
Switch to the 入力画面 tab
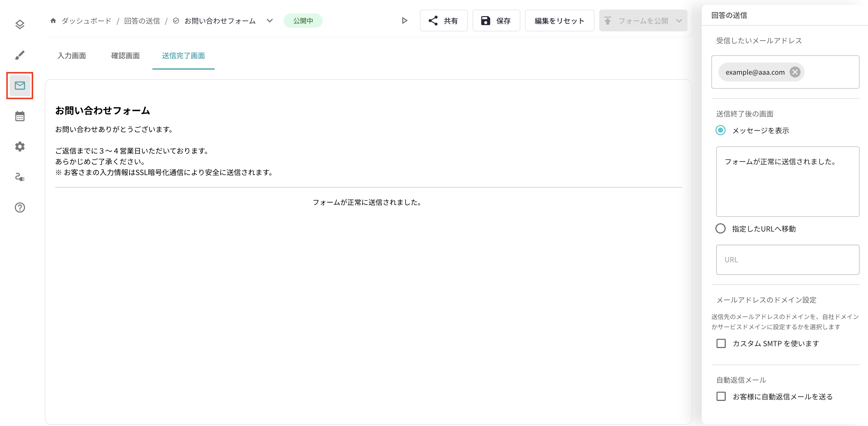coord(72,56)
